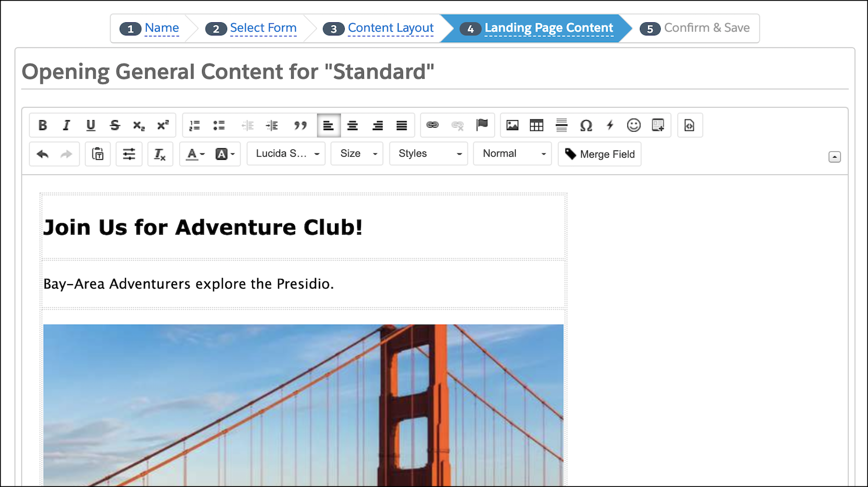Insert an emoticon smiley
Screen dimensions: 868x487
(x=634, y=125)
